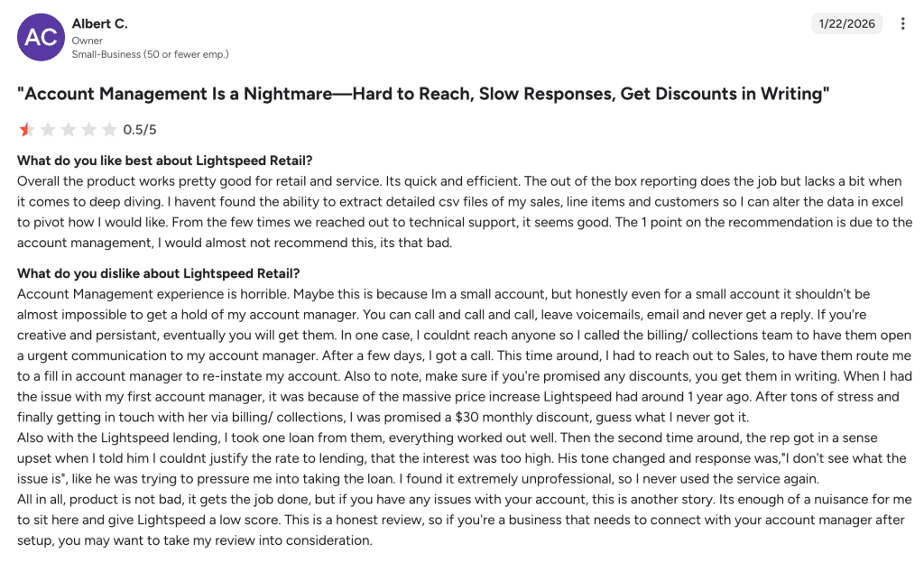Click the third rating star
Viewport: 924px width, 562px height.
click(x=69, y=130)
